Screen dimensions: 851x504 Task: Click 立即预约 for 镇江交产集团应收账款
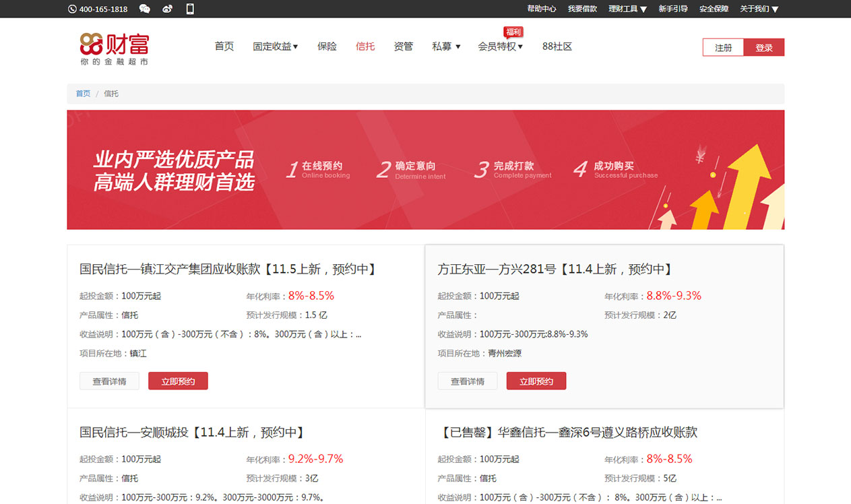178,381
